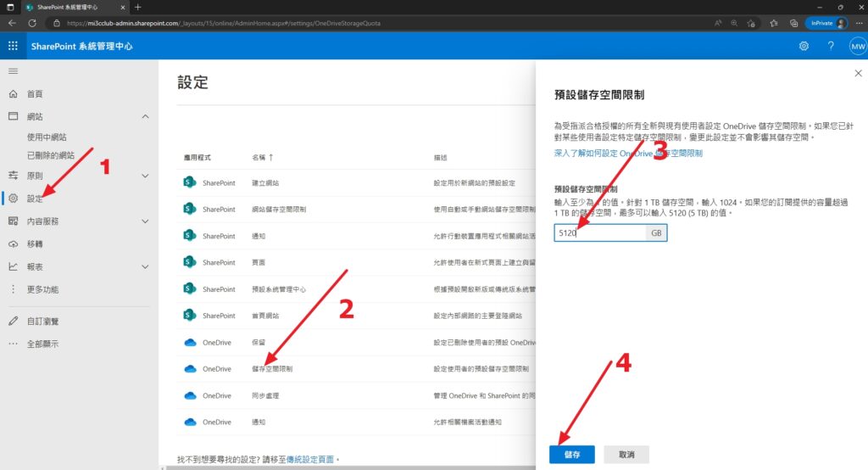868x470 pixels.
Task: Open 使用中網站 in sidebar
Action: point(47,137)
